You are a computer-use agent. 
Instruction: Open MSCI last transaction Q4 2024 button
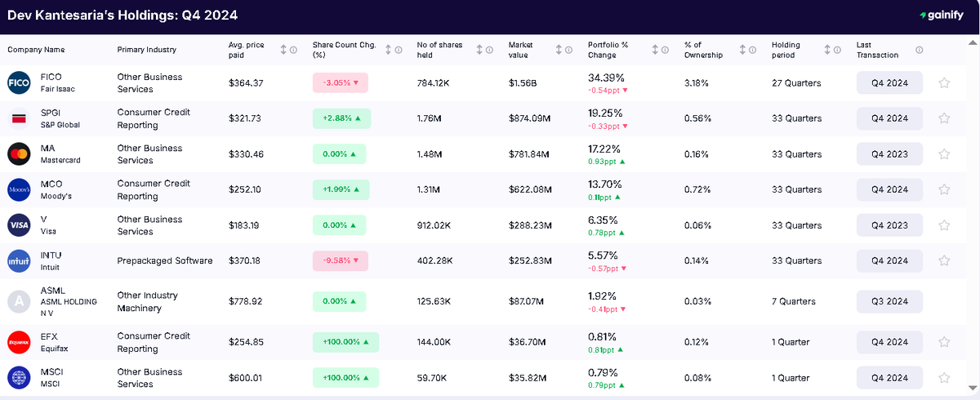[889, 378]
